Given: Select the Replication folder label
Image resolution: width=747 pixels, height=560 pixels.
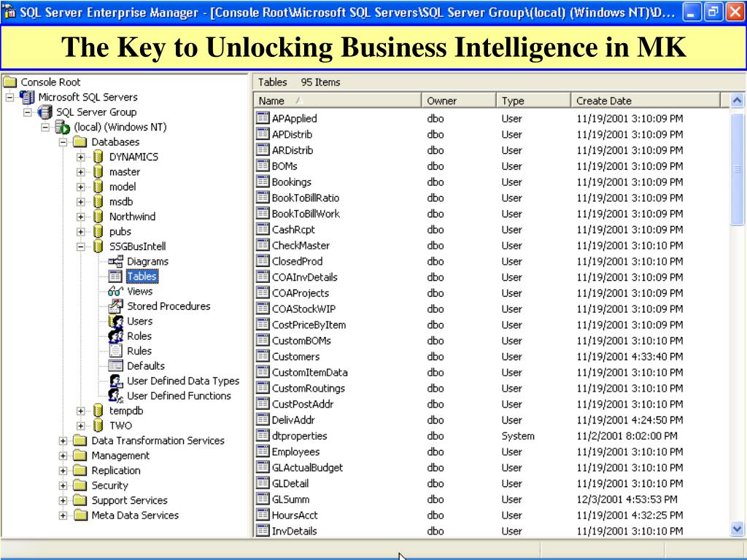Looking at the screenshot, I should tap(116, 470).
